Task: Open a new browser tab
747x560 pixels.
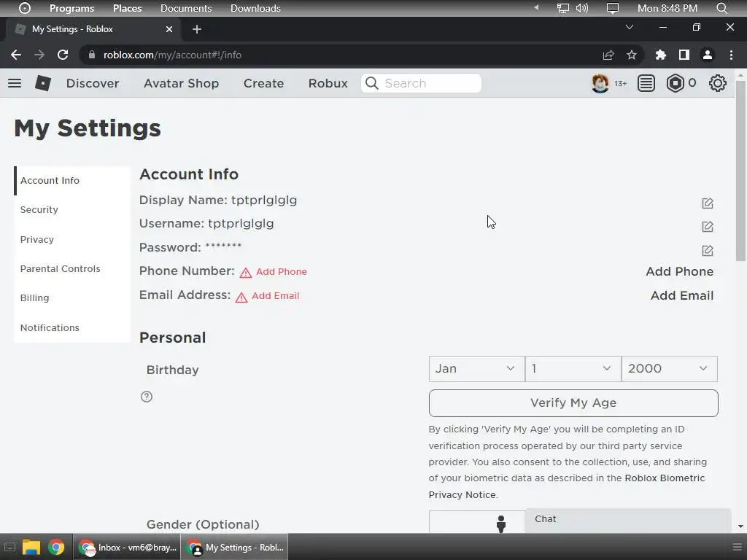Action: pos(197,29)
